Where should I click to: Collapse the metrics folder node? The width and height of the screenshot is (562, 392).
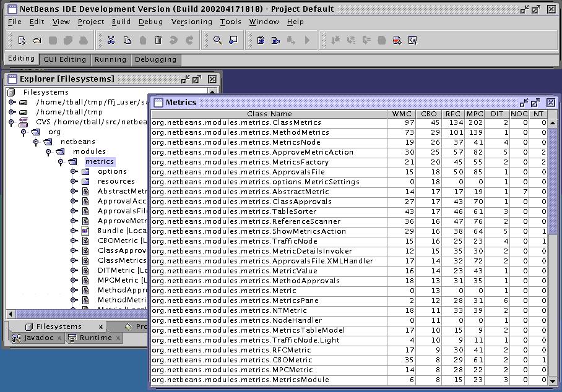coord(61,162)
